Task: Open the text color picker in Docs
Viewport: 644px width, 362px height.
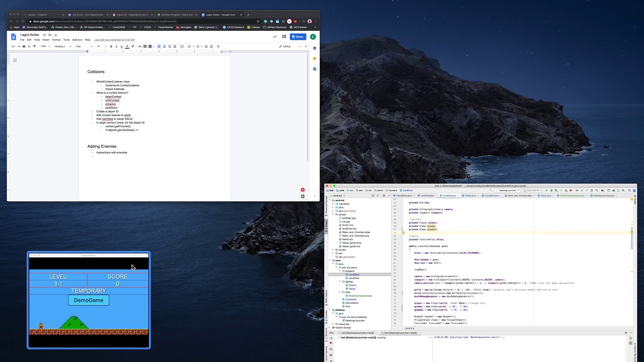Action: [x=127, y=46]
